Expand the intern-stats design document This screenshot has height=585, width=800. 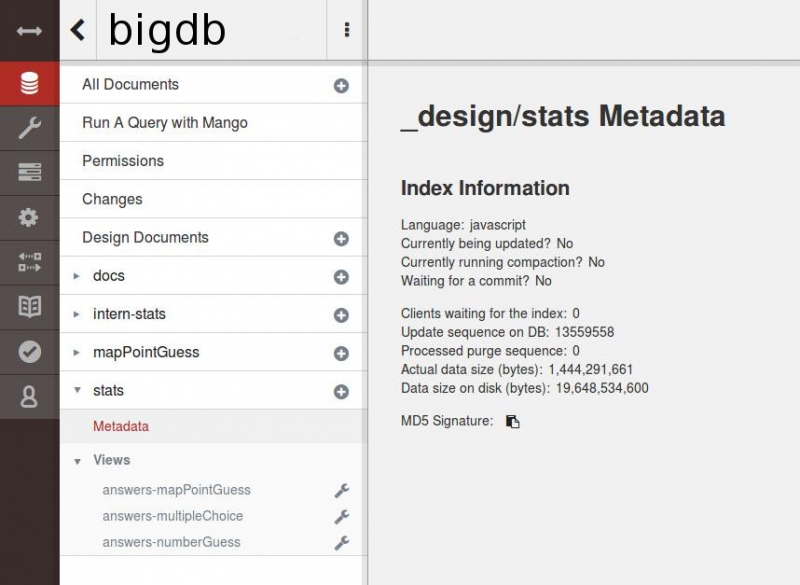(77, 314)
